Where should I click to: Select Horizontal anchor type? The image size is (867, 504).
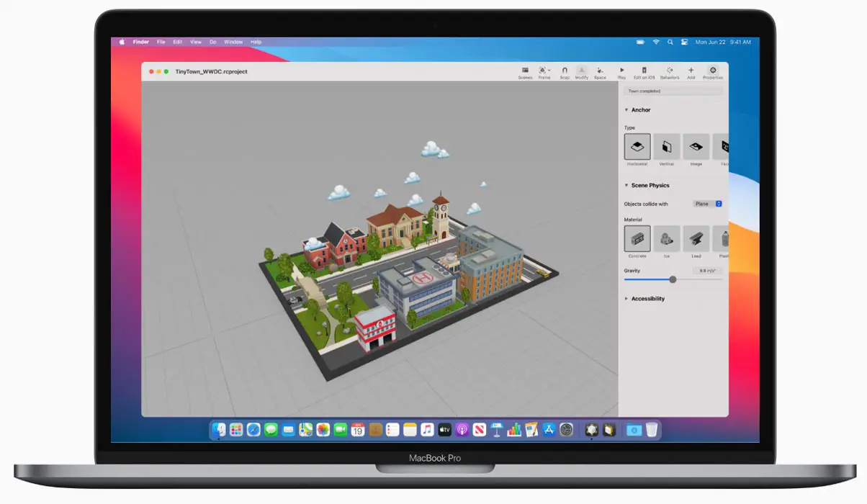(x=637, y=147)
